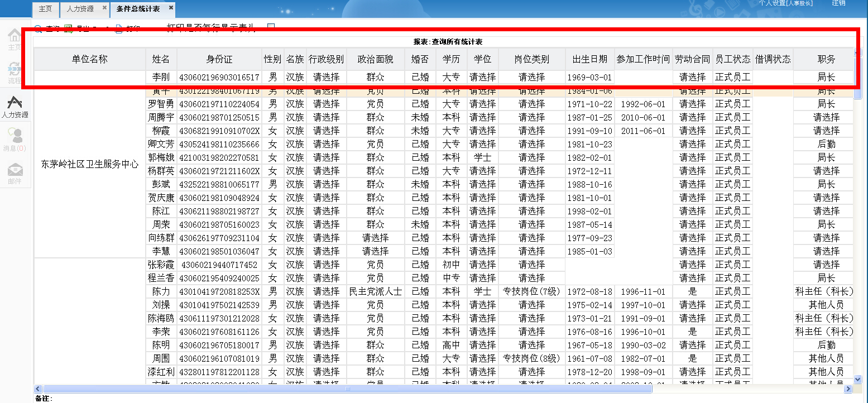Viewport: 868px width, 403px height.
Task: Open 个人设置[人事股长] link at the top
Action: click(786, 3)
